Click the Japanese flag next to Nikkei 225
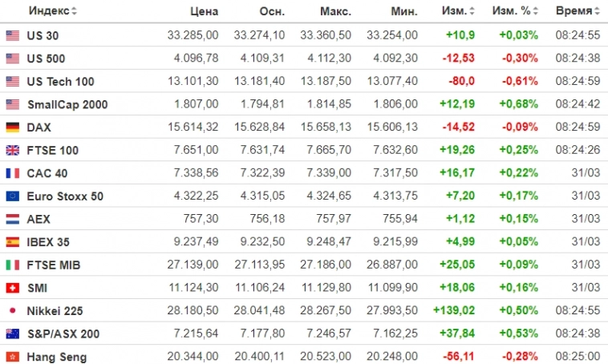This screenshot has width=608, height=364. pyautogui.click(x=12, y=310)
